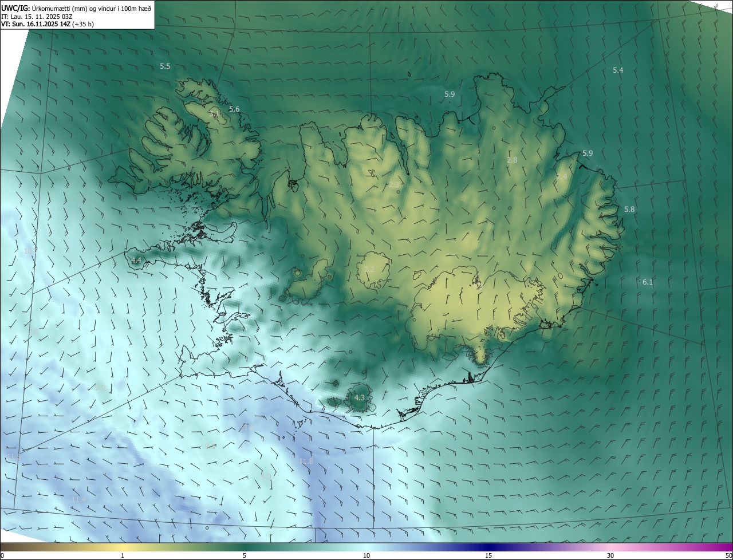Click the IT: Lau. 15. 11. 2025 03Z line
This screenshot has width=733, height=560.
[x=37, y=17]
